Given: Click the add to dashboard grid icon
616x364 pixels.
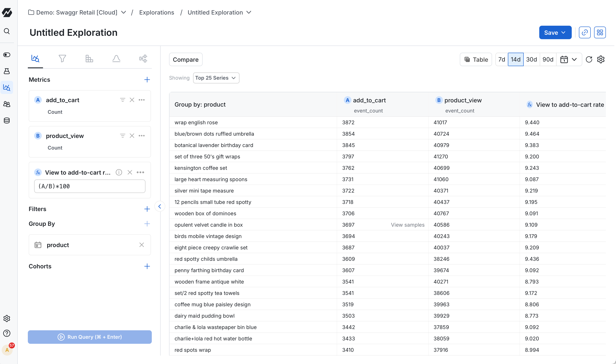Looking at the screenshot, I should [600, 33].
